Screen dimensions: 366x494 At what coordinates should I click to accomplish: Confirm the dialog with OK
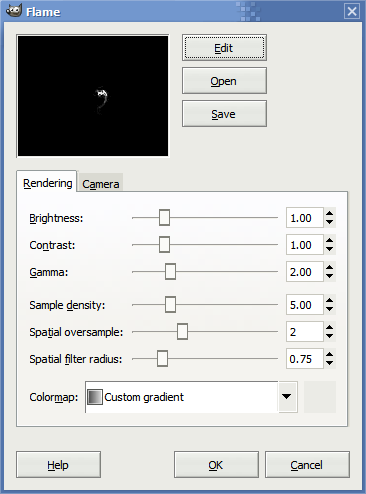(216, 465)
